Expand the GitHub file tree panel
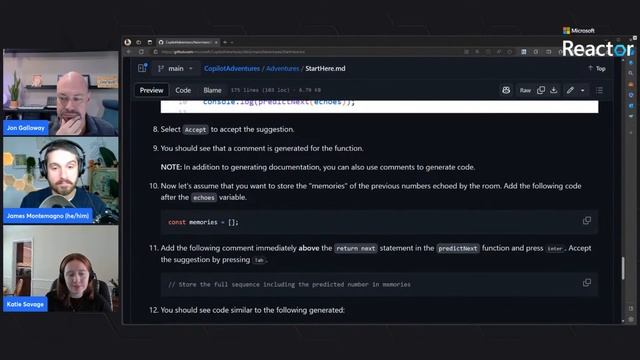Image resolution: width=640 pixels, height=360 pixels. click(x=142, y=68)
